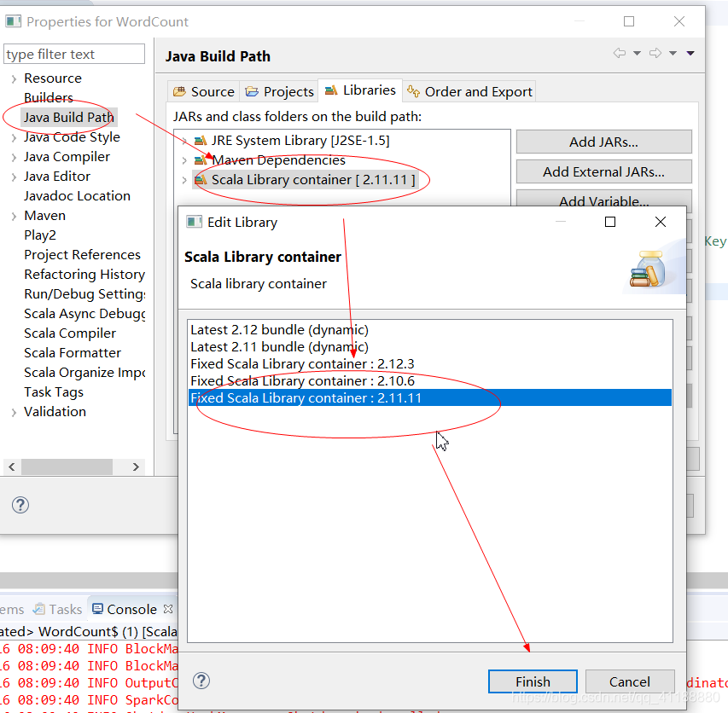Open the forward history dropdown arrow
This screenshot has height=713, width=728.
point(673,54)
